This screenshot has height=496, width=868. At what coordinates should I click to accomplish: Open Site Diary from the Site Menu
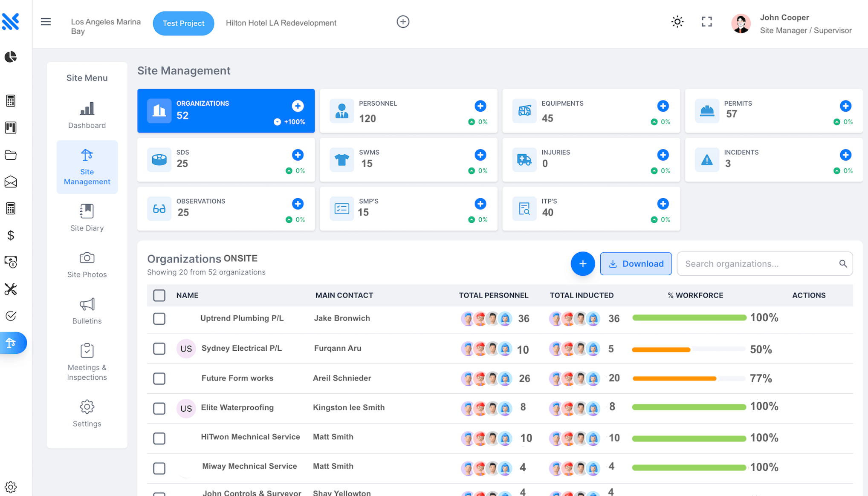coord(87,218)
